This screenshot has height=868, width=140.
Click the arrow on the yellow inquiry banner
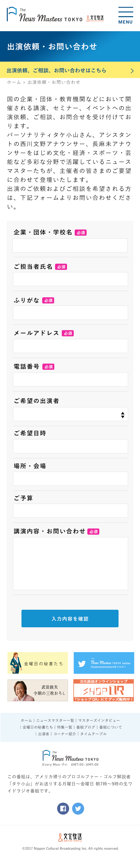132,71
